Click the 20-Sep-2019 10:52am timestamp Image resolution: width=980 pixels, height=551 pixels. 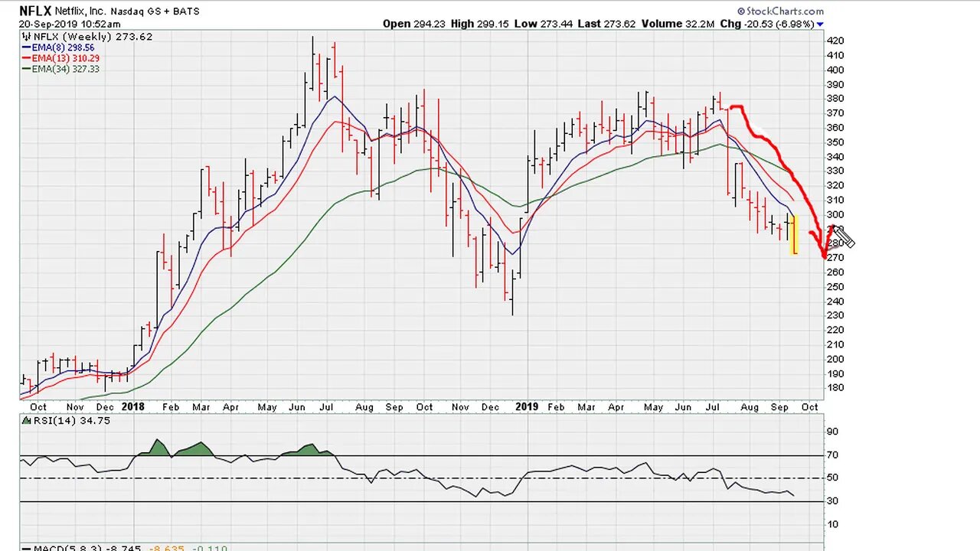pyautogui.click(x=70, y=24)
